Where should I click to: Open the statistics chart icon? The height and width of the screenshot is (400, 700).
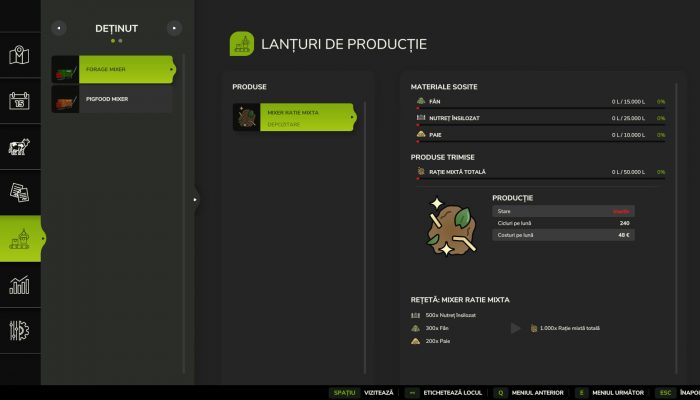click(x=19, y=285)
